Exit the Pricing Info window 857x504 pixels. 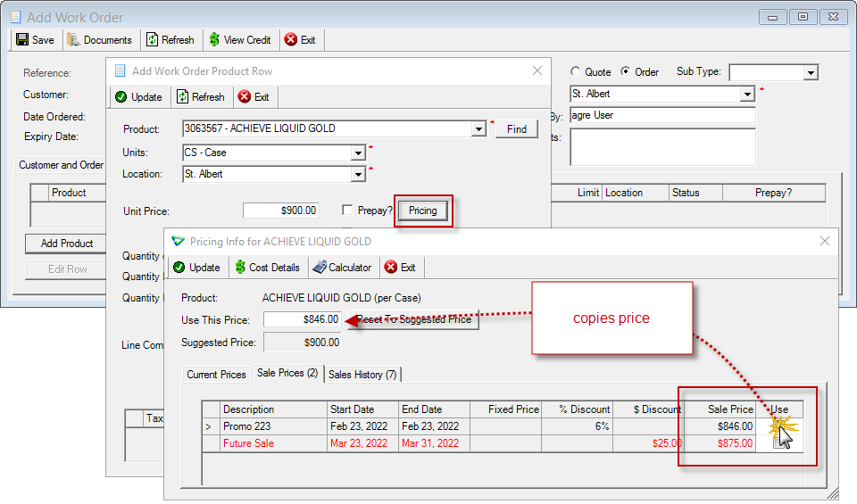[x=400, y=268]
